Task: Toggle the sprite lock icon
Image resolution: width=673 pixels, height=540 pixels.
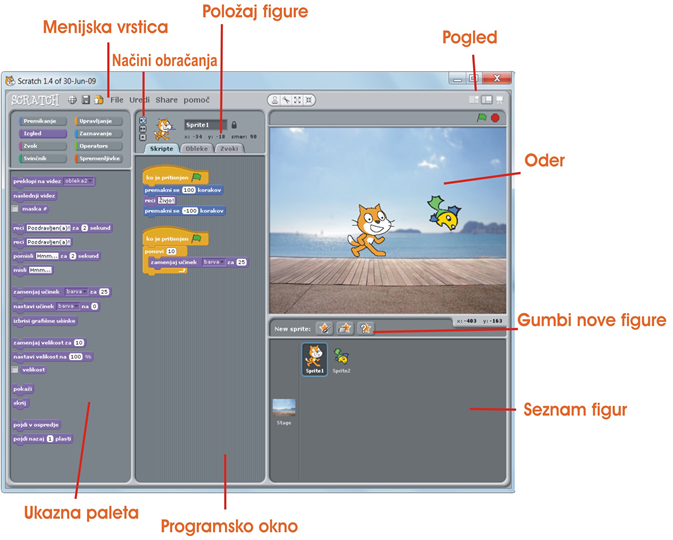Action: [234, 125]
